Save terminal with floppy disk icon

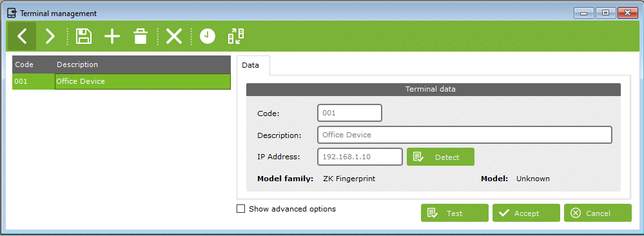point(84,36)
